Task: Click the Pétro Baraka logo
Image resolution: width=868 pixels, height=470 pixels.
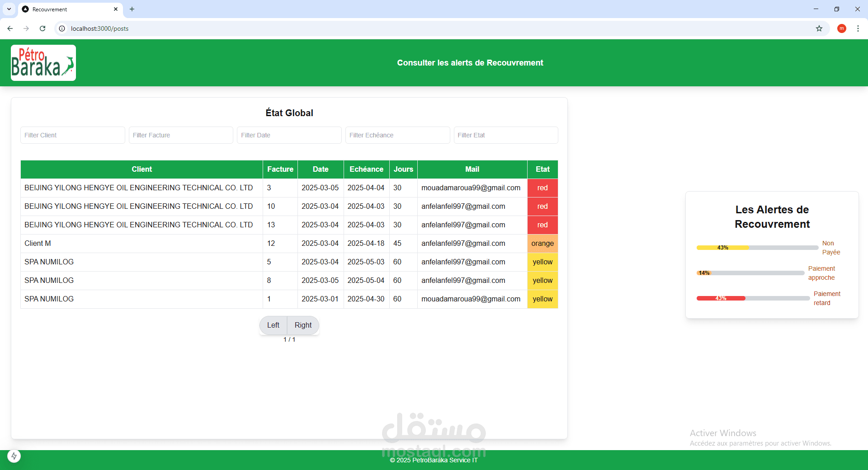Action: (43, 63)
